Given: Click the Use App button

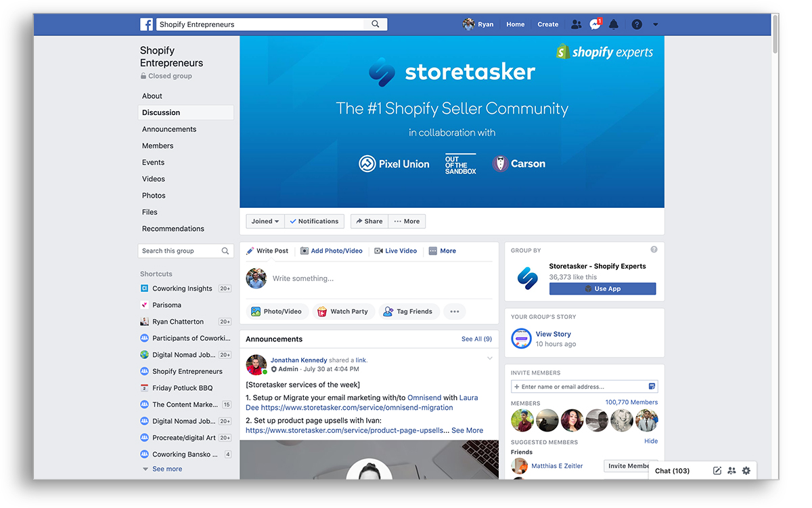Looking at the screenshot, I should (602, 289).
